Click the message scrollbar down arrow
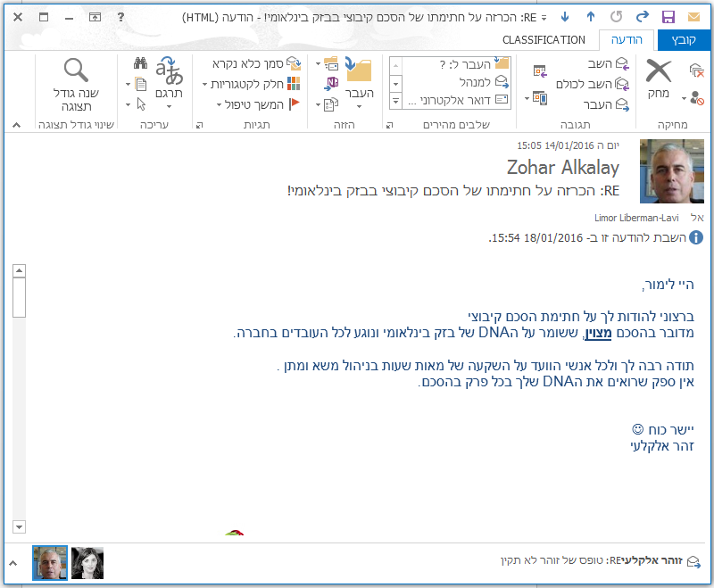 pos(20,526)
